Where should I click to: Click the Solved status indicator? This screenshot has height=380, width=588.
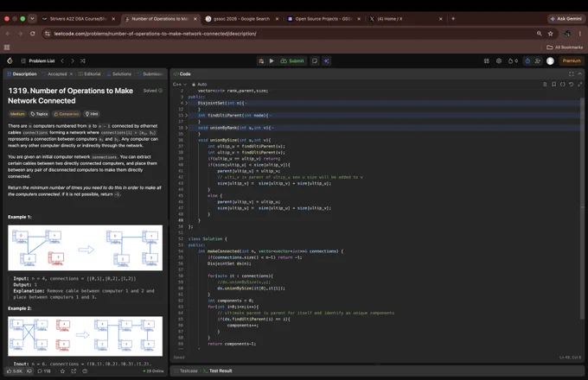[153, 91]
